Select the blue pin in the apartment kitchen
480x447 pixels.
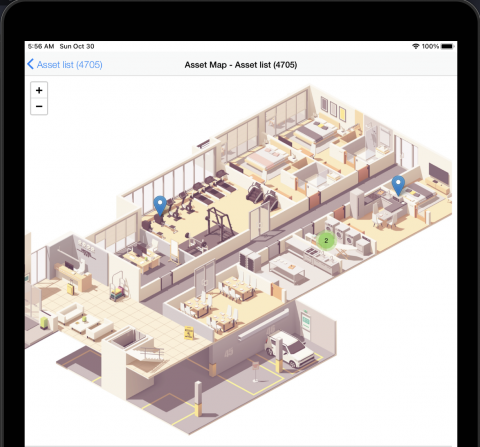[398, 185]
